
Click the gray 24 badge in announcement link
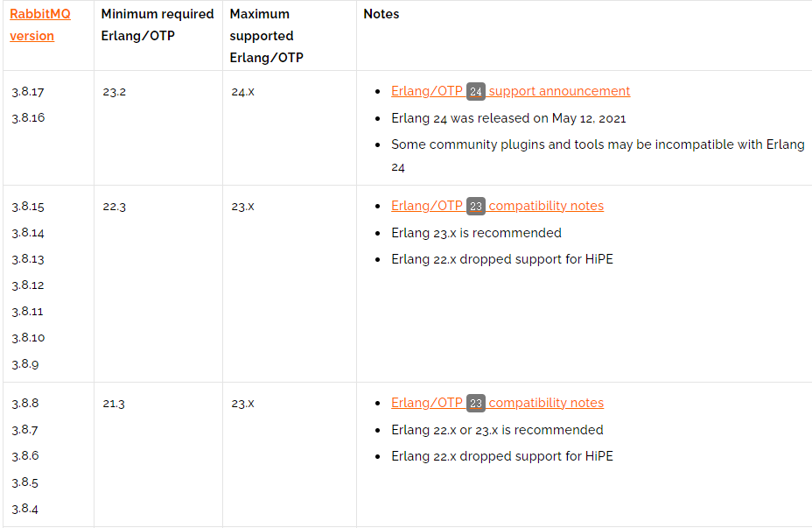point(475,92)
